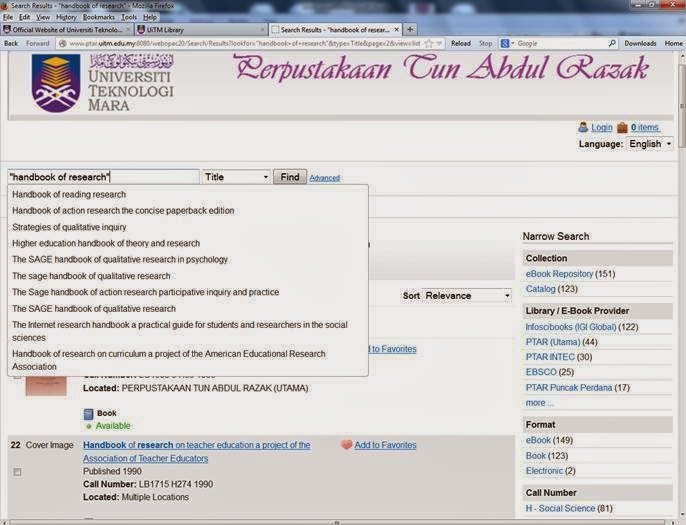Open Handbook of research on teacher education title

[197, 452]
